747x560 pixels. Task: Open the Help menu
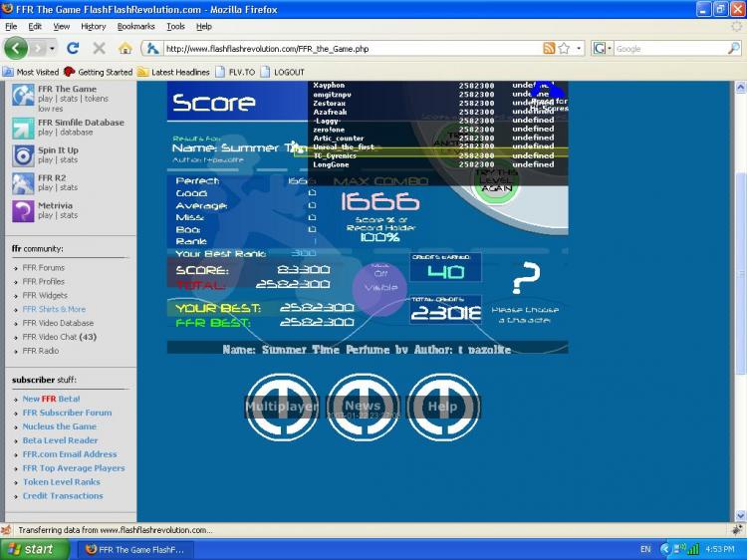point(204,26)
